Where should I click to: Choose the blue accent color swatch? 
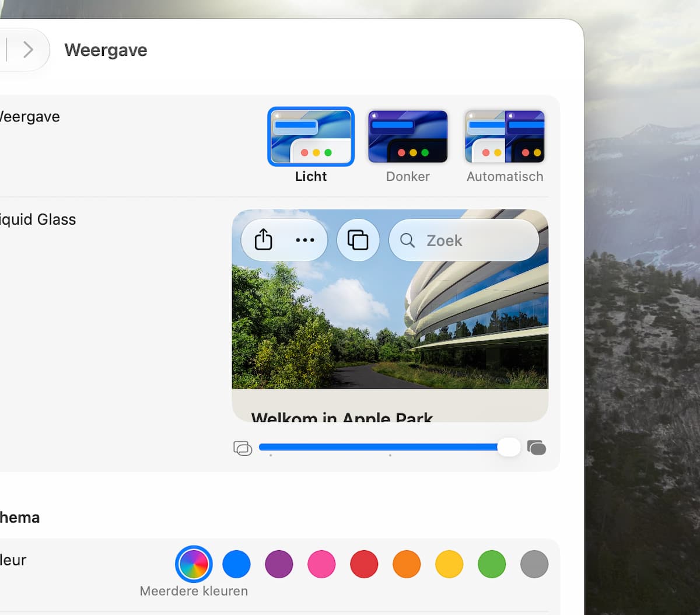pos(236,564)
